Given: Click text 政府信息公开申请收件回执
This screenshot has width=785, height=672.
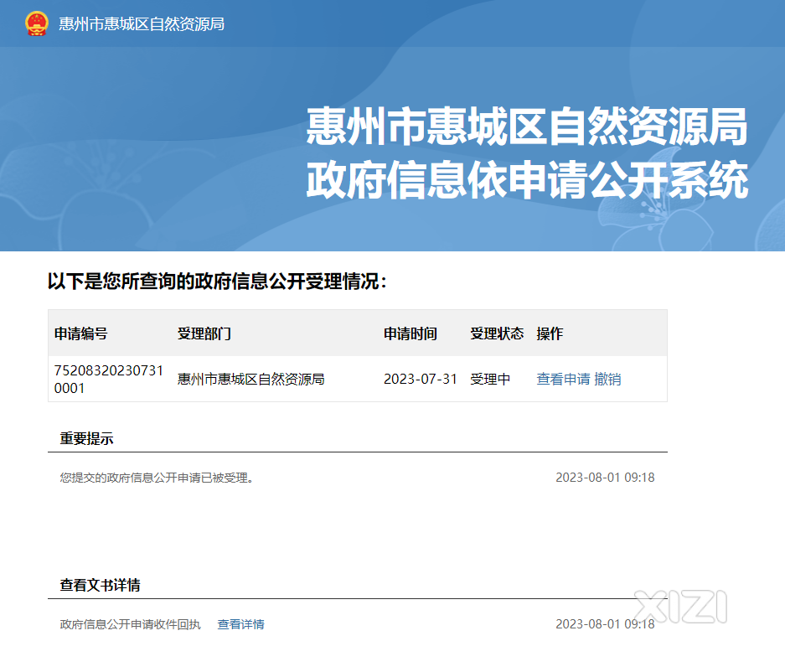Looking at the screenshot, I should coord(130,624).
